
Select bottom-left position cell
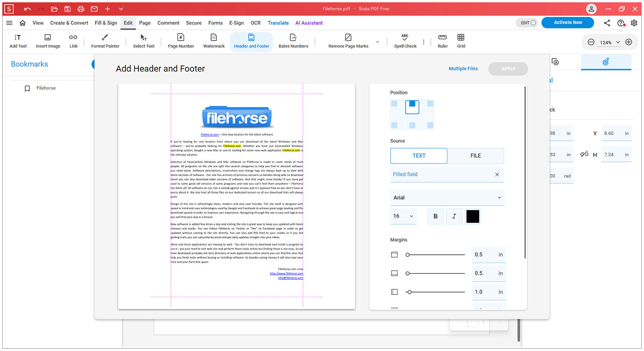click(x=394, y=125)
